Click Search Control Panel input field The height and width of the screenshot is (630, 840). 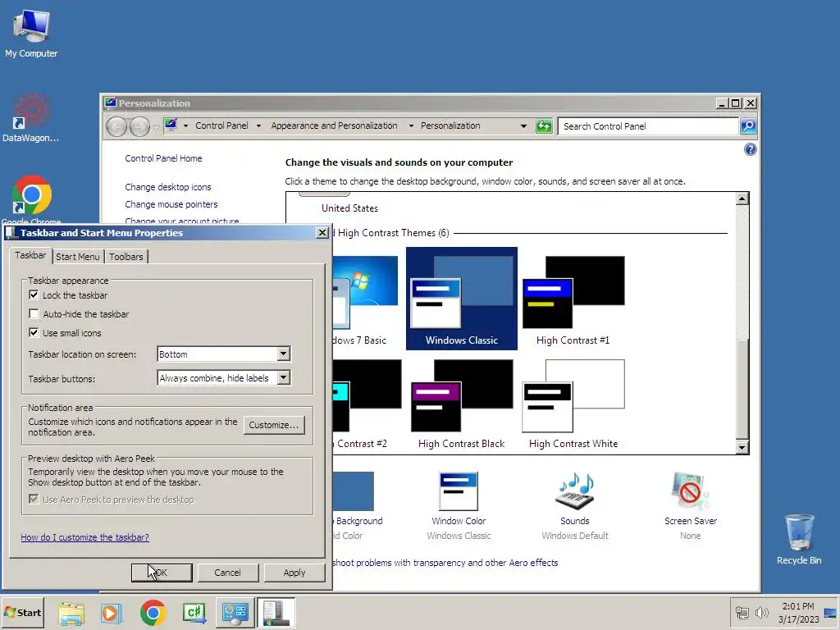[x=648, y=126]
